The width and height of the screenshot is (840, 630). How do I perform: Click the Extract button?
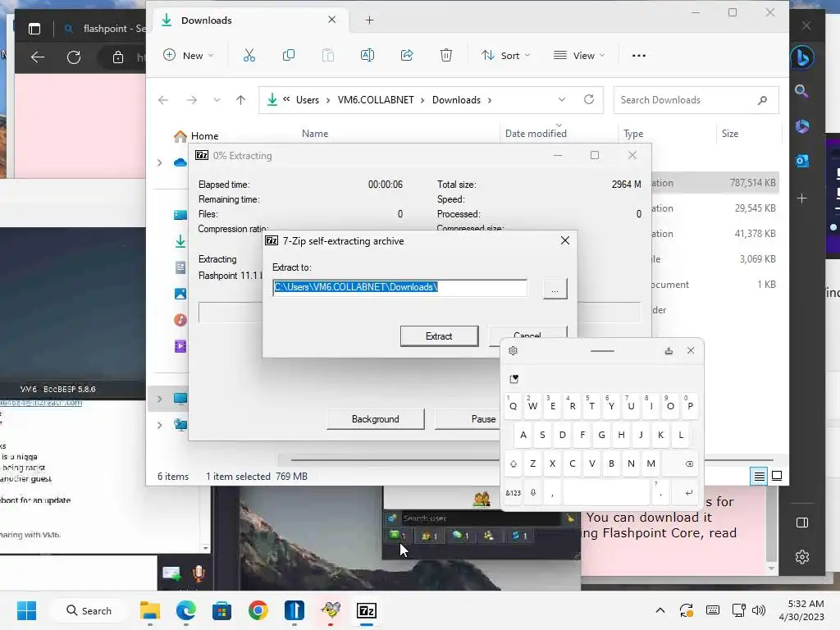(x=440, y=336)
